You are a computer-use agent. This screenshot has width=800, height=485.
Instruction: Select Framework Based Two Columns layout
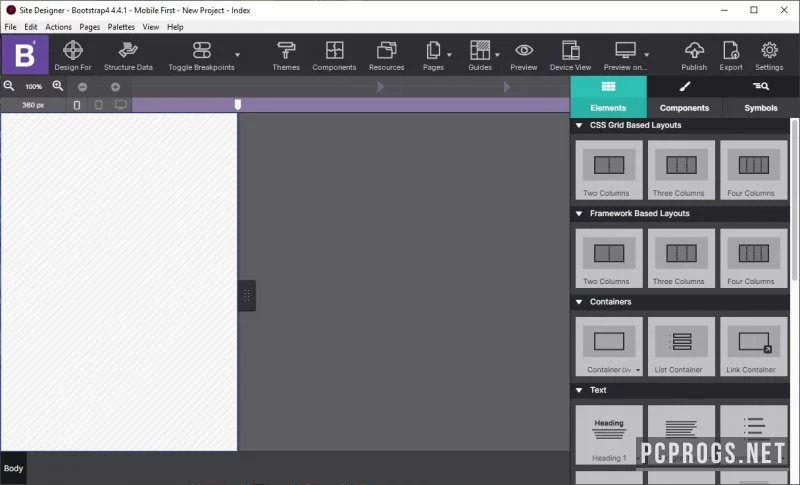point(609,258)
